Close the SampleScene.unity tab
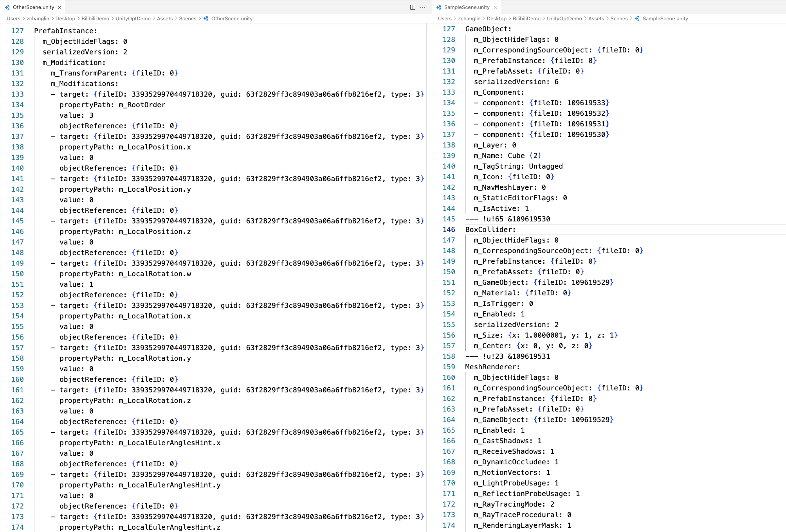Image resolution: width=786 pixels, height=532 pixels. click(495, 7)
